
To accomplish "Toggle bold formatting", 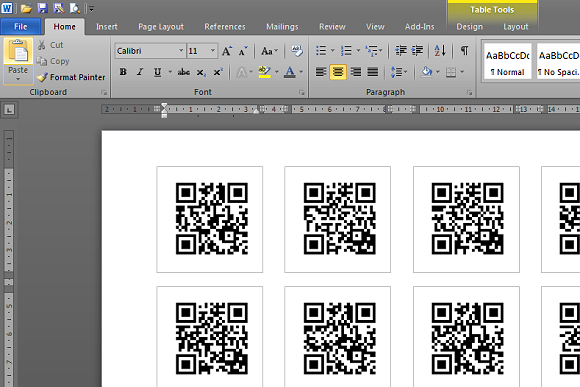I will pos(123,72).
